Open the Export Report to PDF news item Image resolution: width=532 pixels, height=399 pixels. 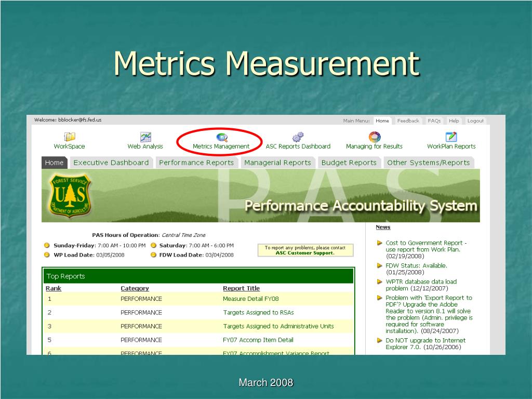point(429,314)
